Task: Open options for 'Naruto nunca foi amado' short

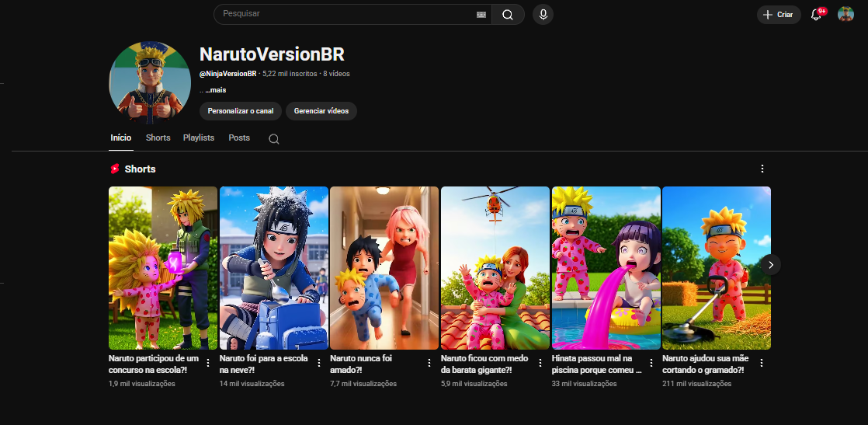Action: coord(429,363)
